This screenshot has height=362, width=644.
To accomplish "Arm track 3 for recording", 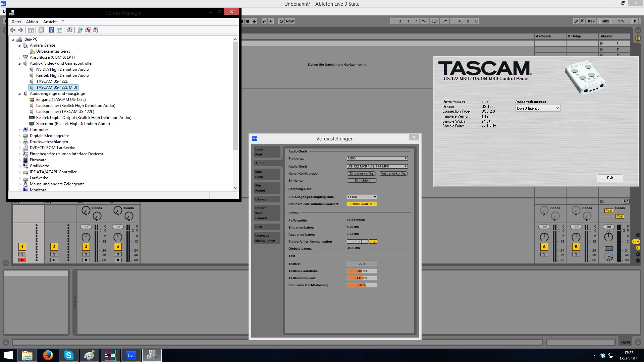I will click(x=86, y=260).
